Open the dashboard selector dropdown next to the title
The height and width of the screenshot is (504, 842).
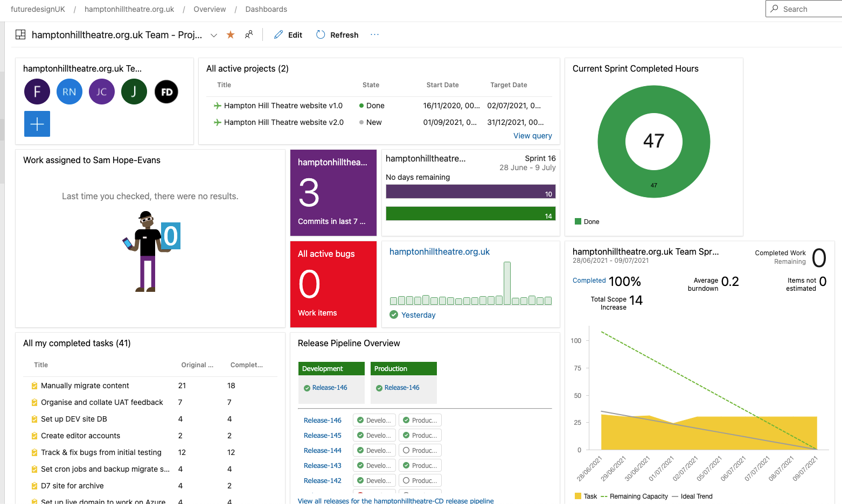pos(214,34)
